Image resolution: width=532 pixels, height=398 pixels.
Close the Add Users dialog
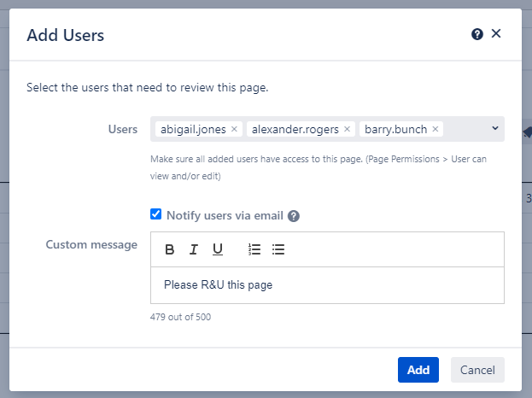point(496,34)
